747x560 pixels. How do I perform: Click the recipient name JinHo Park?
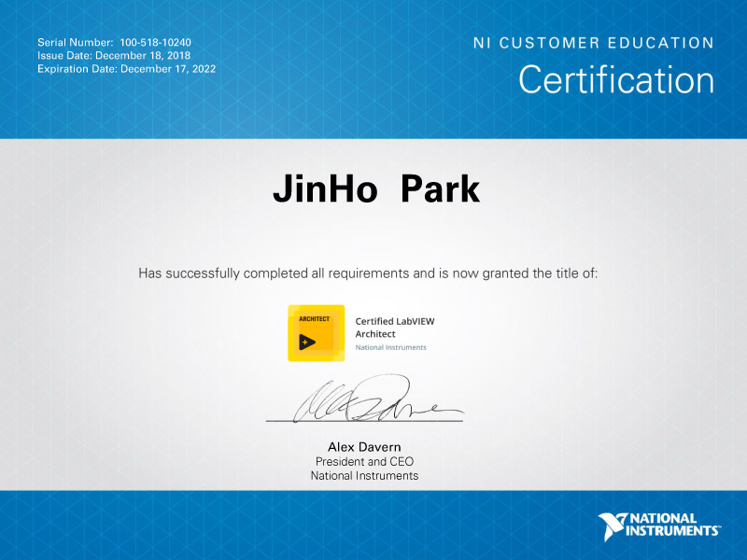pos(376,189)
